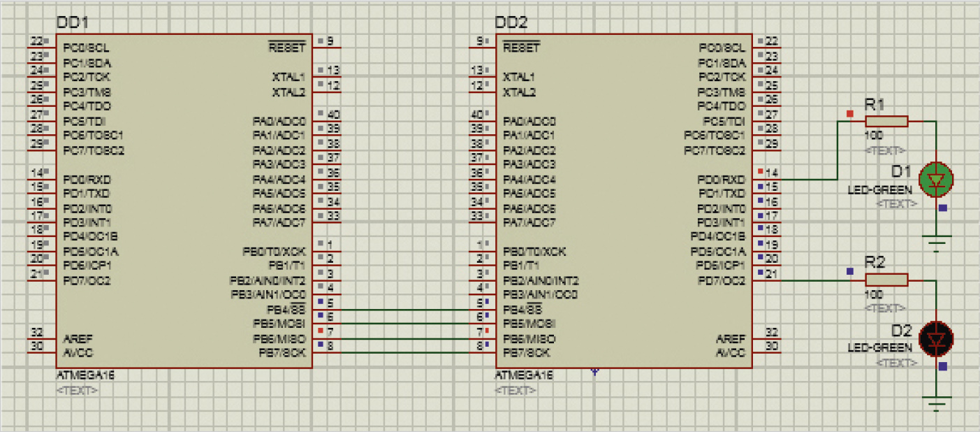Click the PC7/TOSC2 pin label on DD1

tap(94, 150)
